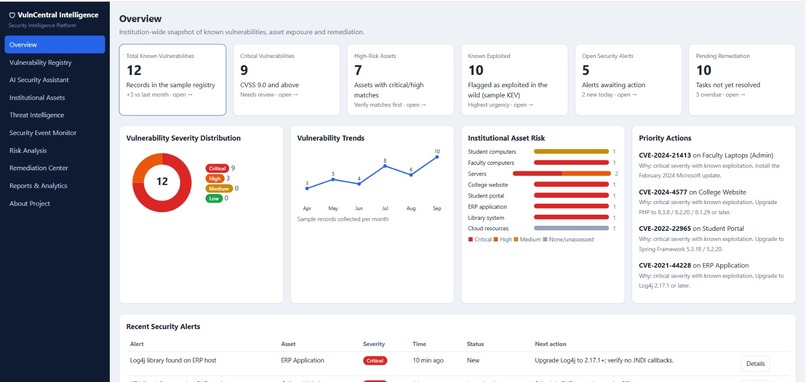Open the Total Known Vulnerabilities card
The image size is (806, 382).
173,80
